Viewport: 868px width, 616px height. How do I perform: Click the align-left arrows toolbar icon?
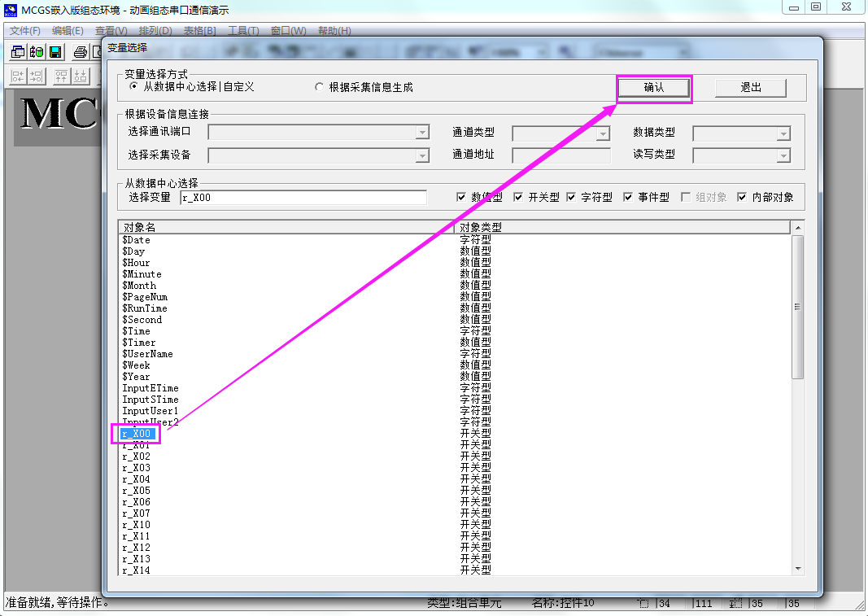point(18,76)
